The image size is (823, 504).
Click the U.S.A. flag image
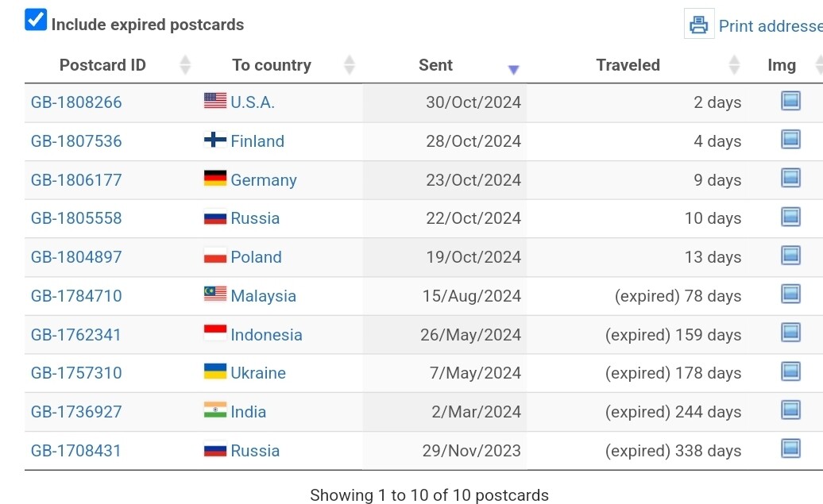pyautogui.click(x=215, y=100)
